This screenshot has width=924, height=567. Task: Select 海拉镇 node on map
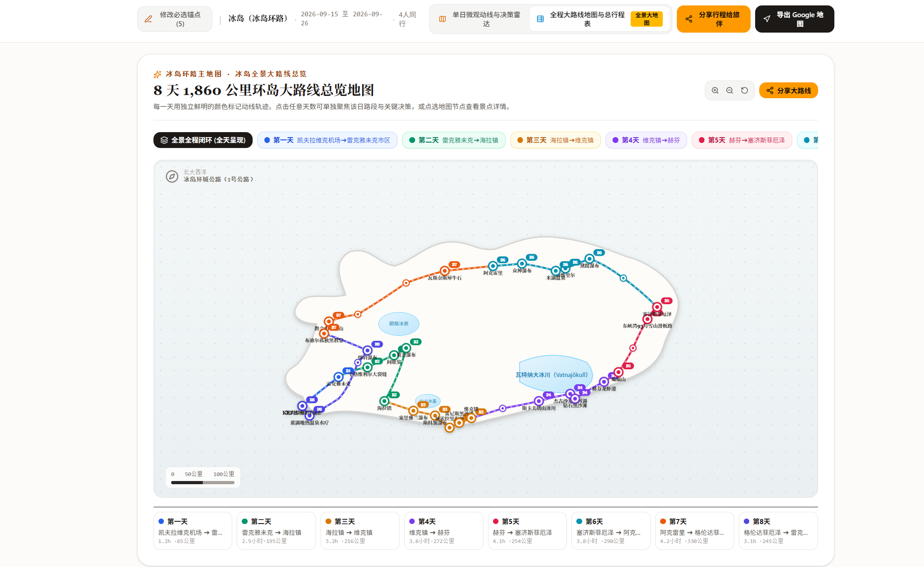(384, 401)
